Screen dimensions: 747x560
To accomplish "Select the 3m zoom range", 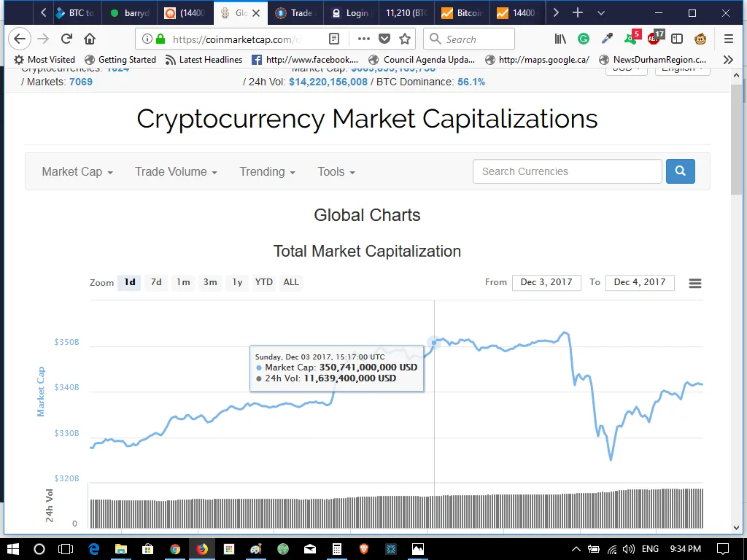I will pos(210,282).
